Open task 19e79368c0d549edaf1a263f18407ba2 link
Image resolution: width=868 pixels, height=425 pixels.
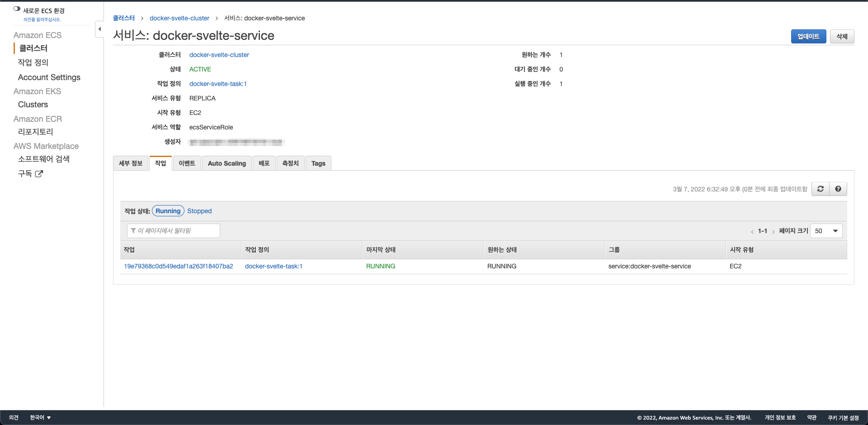(179, 266)
